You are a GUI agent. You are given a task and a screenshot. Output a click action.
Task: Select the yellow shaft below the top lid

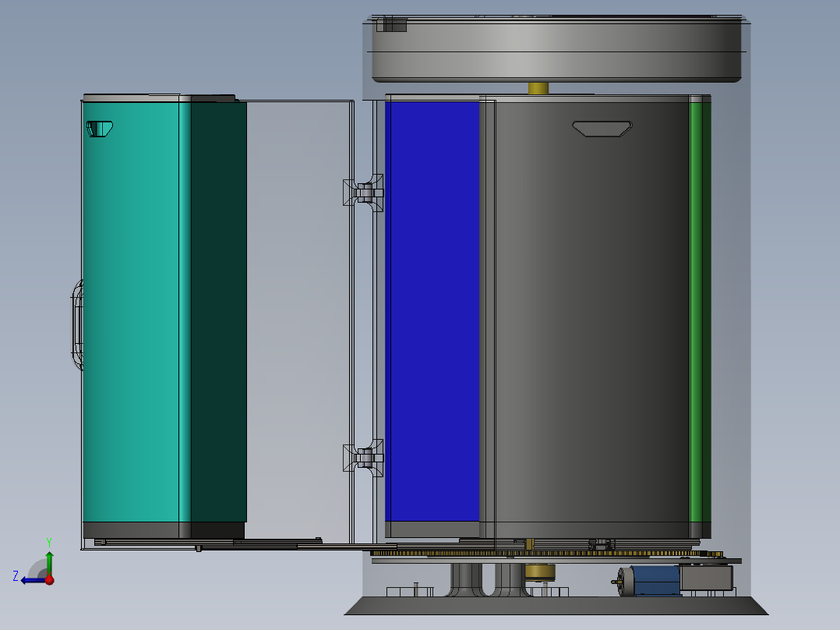coord(538,88)
